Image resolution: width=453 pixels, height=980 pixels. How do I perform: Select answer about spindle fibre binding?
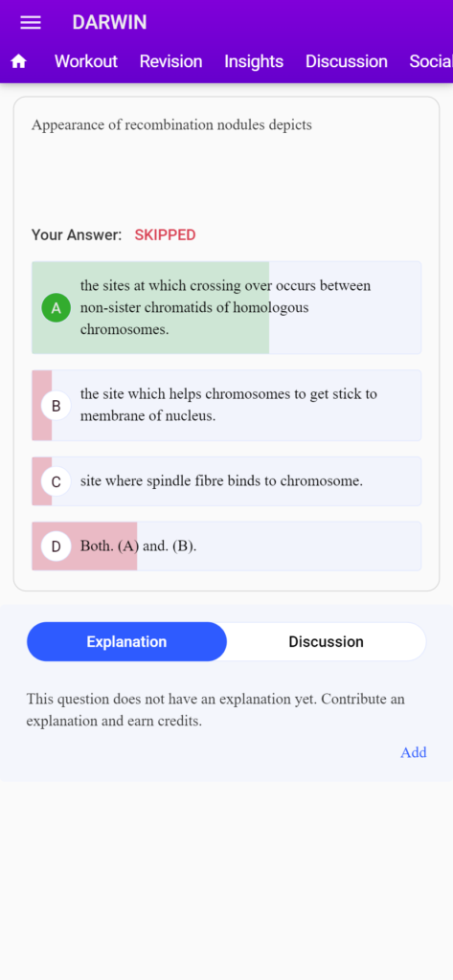[x=226, y=481]
